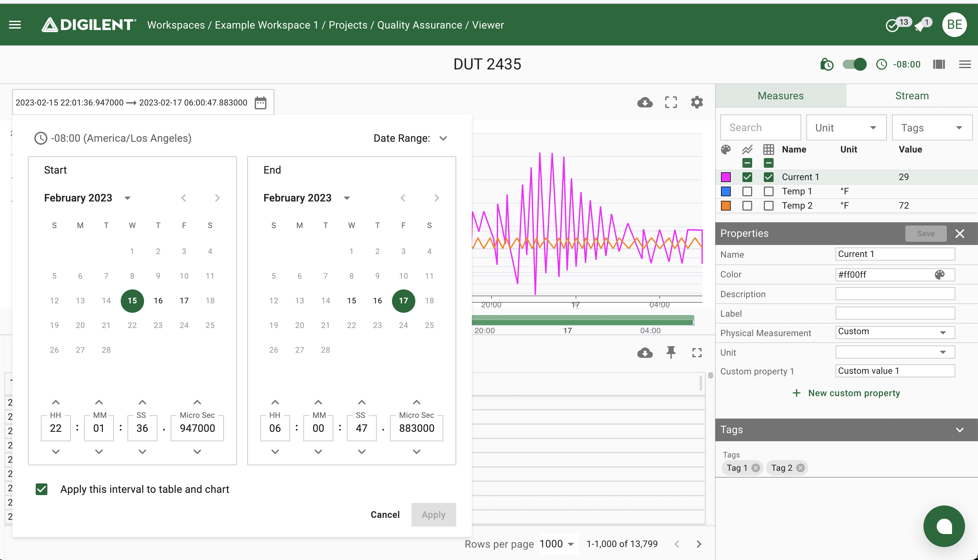Click Cancel in date picker
The image size is (978, 560).
pyautogui.click(x=385, y=515)
